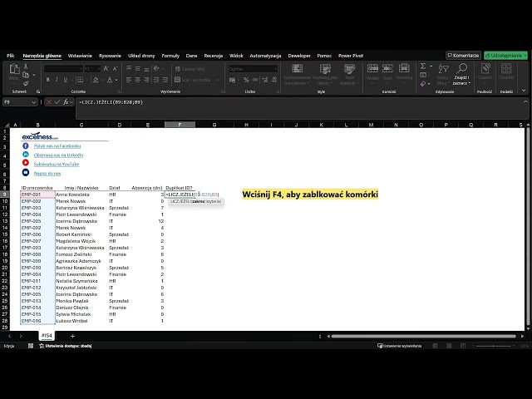Cancel formula entry with the red X
The image size is (532, 399).
[x=49, y=101]
